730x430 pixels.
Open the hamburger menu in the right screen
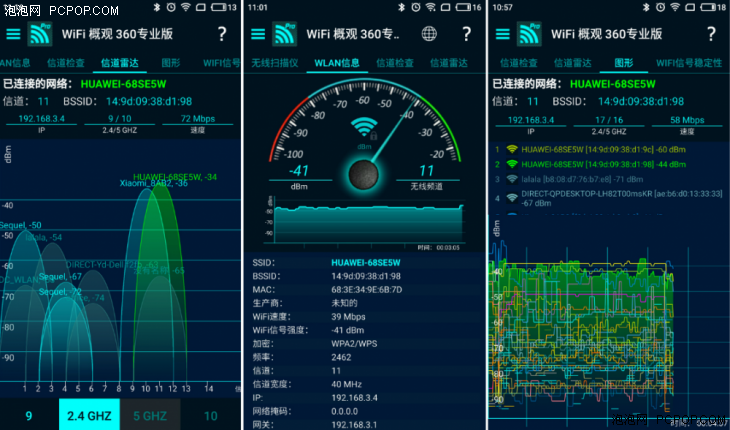(x=502, y=34)
